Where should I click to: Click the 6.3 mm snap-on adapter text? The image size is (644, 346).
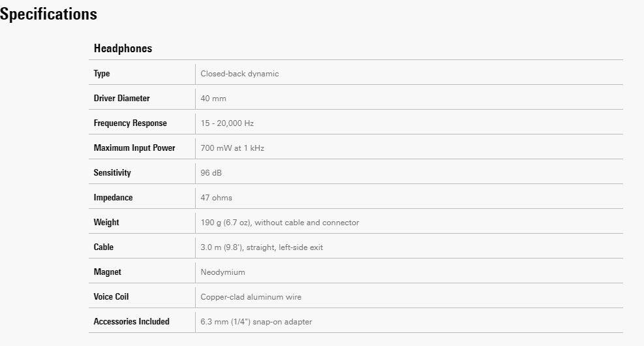[256, 322]
